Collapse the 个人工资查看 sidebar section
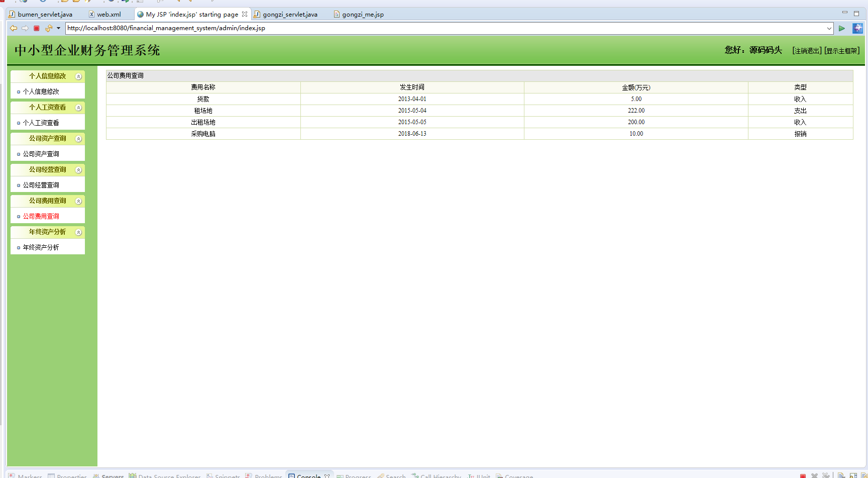The image size is (868, 478). tap(78, 108)
